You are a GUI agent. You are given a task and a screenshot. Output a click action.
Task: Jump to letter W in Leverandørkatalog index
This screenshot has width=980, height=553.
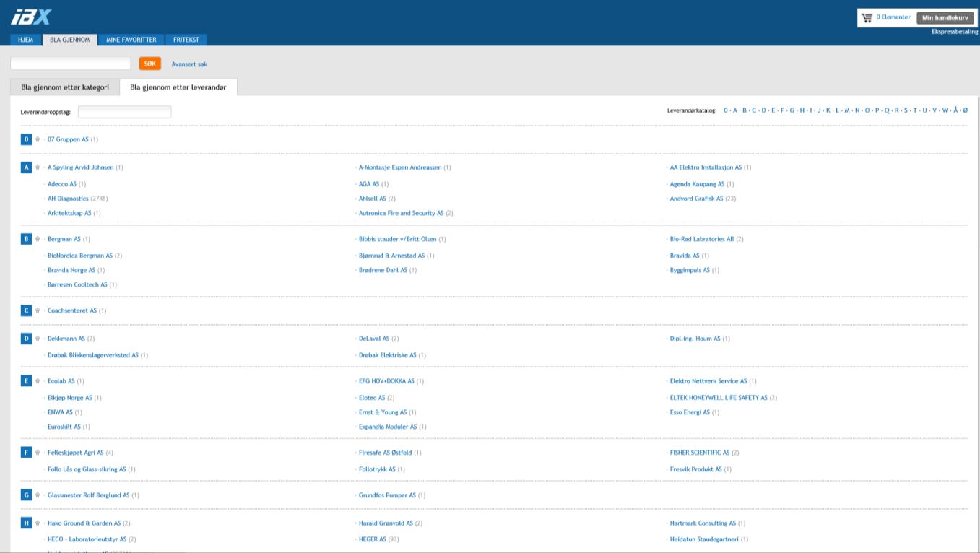pyautogui.click(x=945, y=110)
